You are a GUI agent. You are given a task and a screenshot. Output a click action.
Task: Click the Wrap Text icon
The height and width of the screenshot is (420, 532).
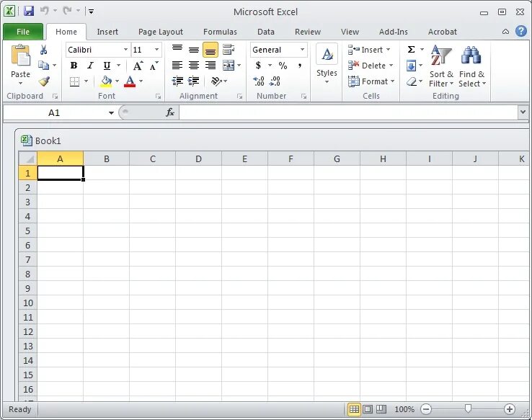pyautogui.click(x=229, y=50)
